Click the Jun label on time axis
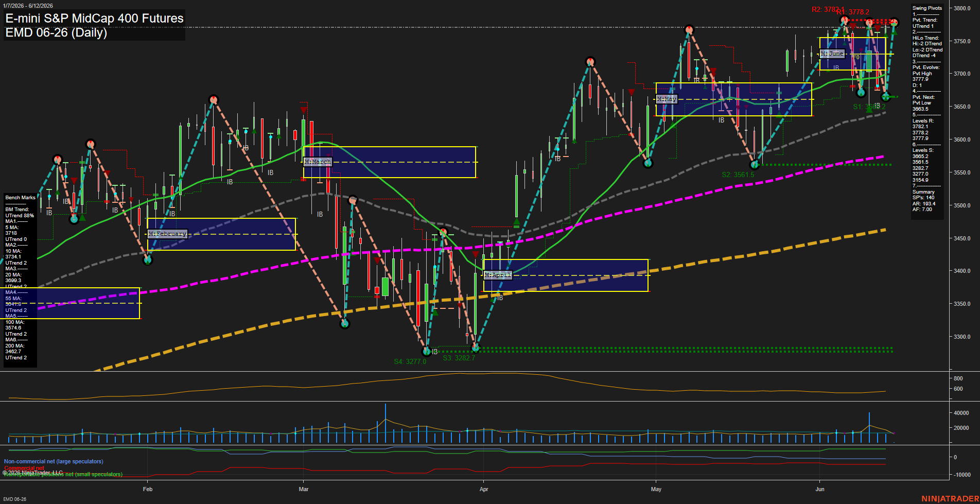The image size is (980, 504). 820,489
